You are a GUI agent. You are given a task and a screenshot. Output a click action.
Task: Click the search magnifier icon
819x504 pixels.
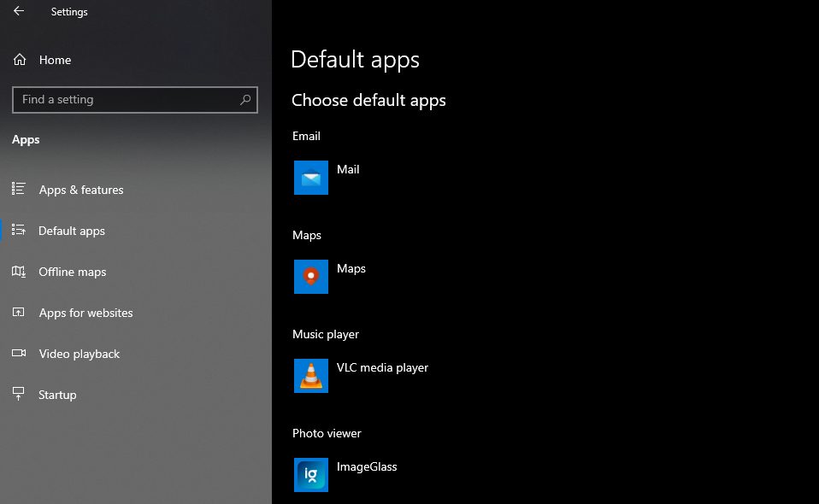pos(247,100)
